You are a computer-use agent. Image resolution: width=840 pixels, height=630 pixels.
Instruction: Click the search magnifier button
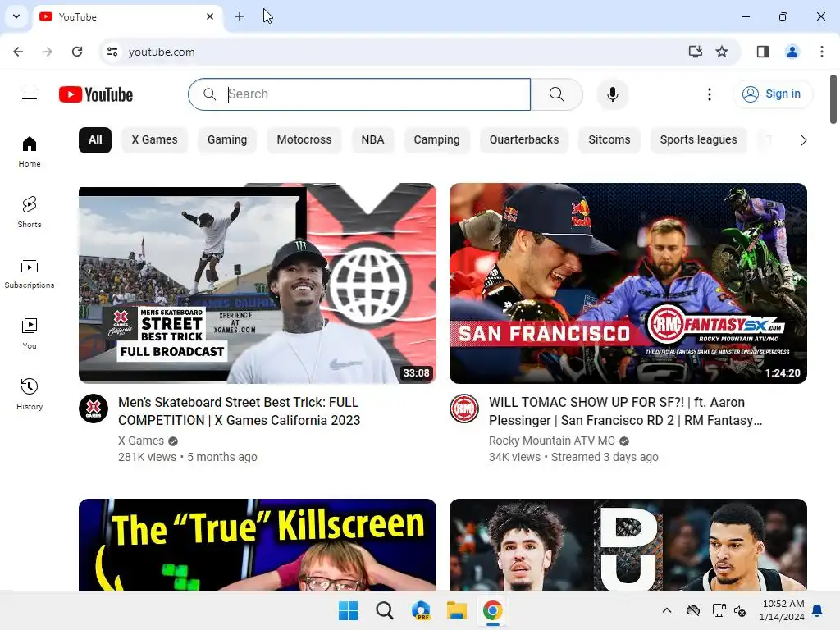click(557, 94)
